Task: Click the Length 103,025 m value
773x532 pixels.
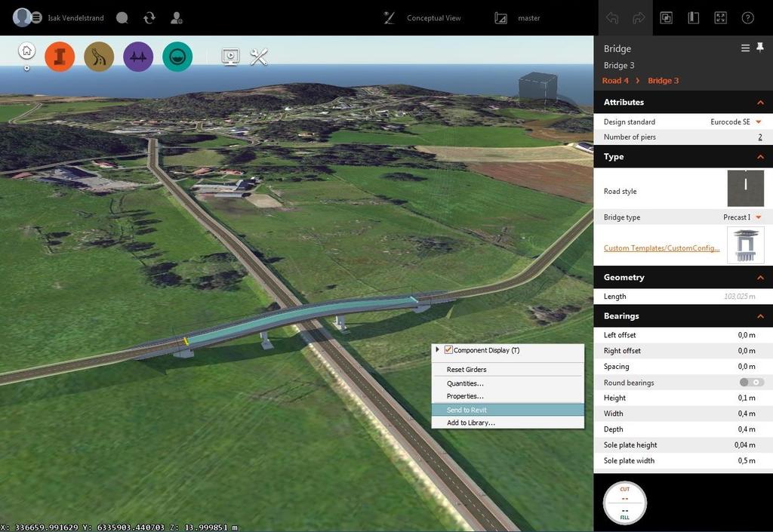Action: pyautogui.click(x=740, y=297)
